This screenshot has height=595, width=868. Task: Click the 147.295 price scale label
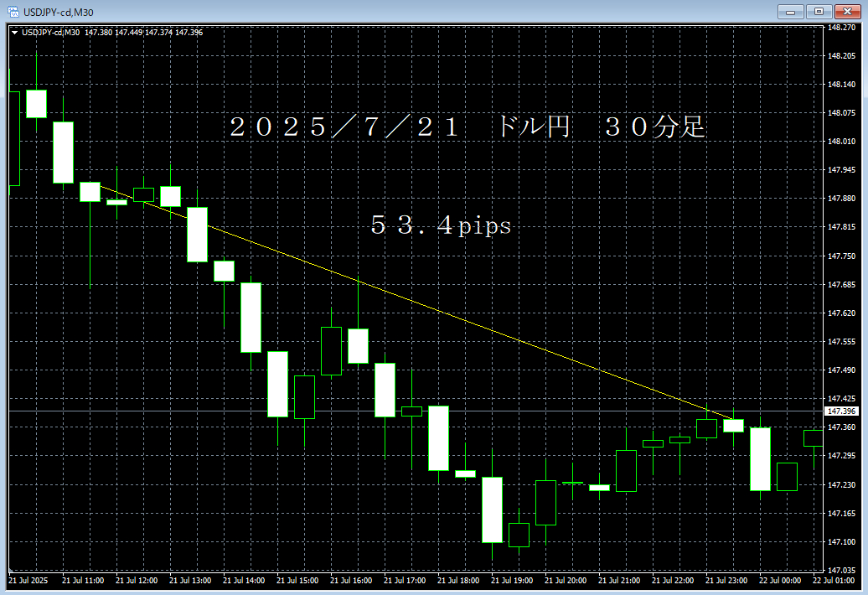pos(841,456)
